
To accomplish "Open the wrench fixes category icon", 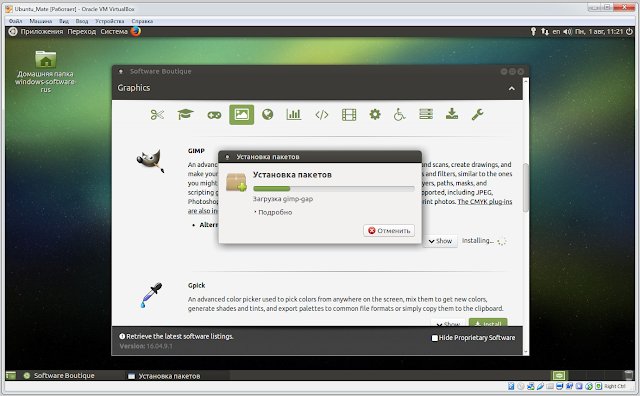I will (x=477, y=114).
